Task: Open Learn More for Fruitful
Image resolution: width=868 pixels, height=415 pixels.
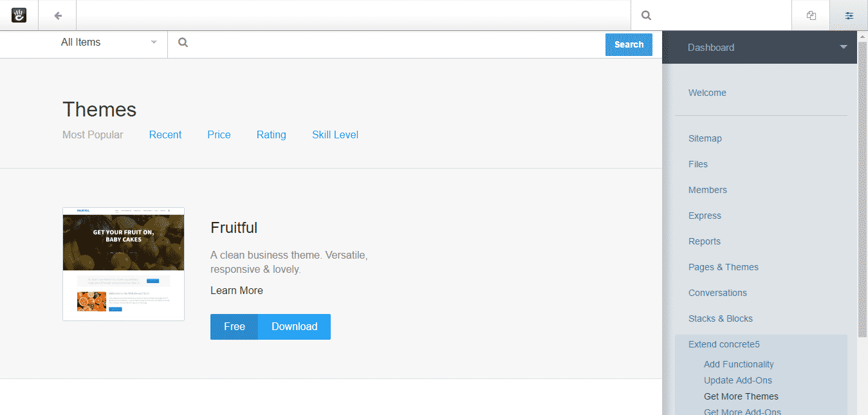Action: 236,290
